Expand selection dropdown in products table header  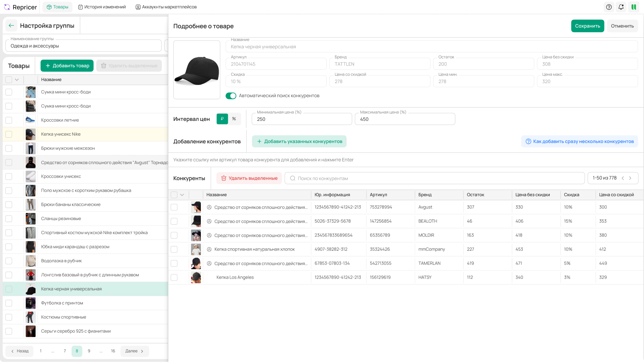(x=17, y=80)
